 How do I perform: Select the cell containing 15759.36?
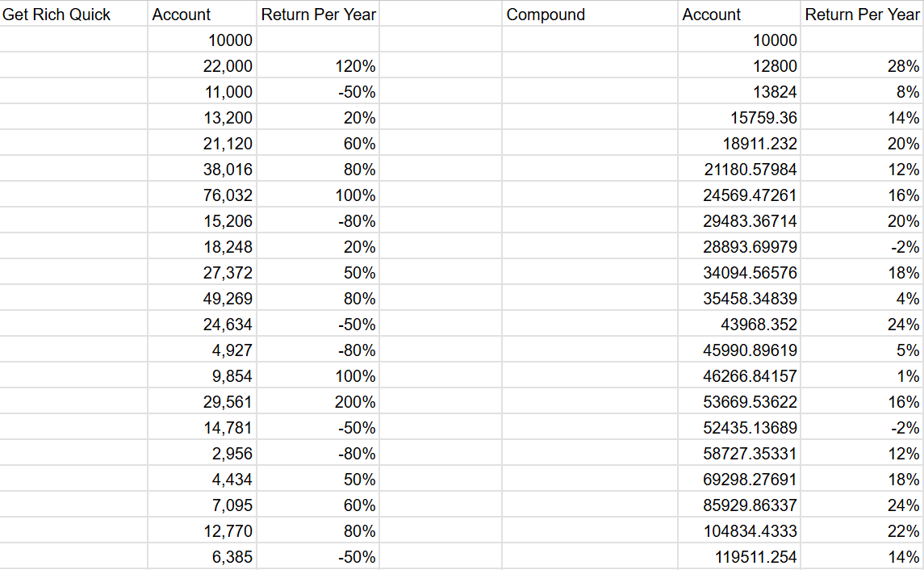[x=739, y=117]
